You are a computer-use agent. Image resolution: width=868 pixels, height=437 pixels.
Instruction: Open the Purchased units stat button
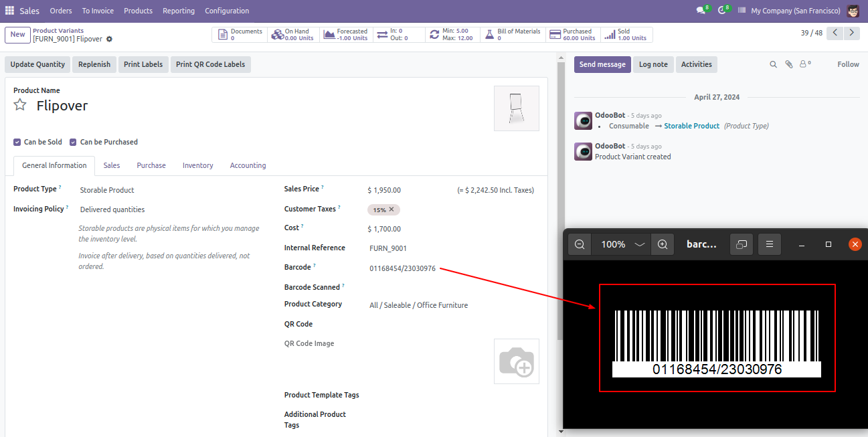573,35
